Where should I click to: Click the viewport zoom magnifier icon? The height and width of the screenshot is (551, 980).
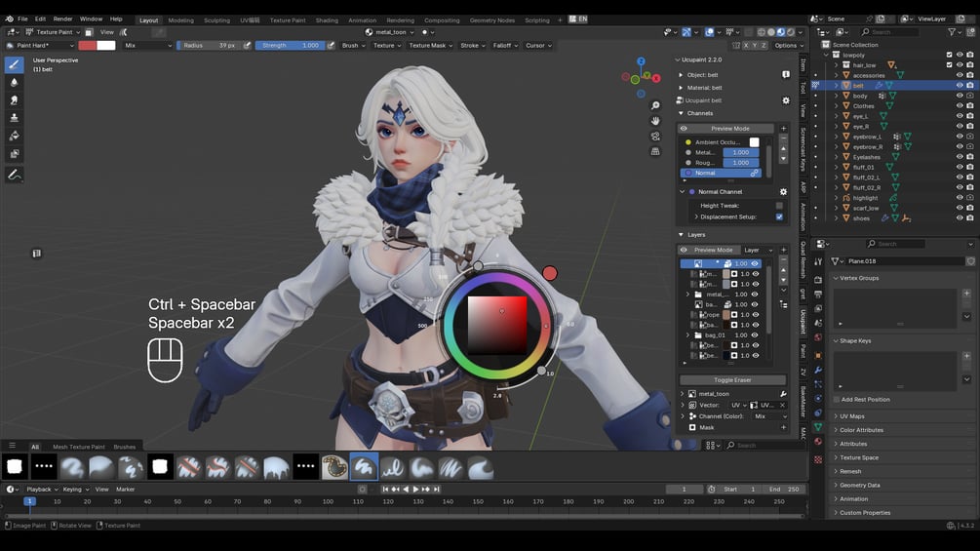click(x=655, y=105)
